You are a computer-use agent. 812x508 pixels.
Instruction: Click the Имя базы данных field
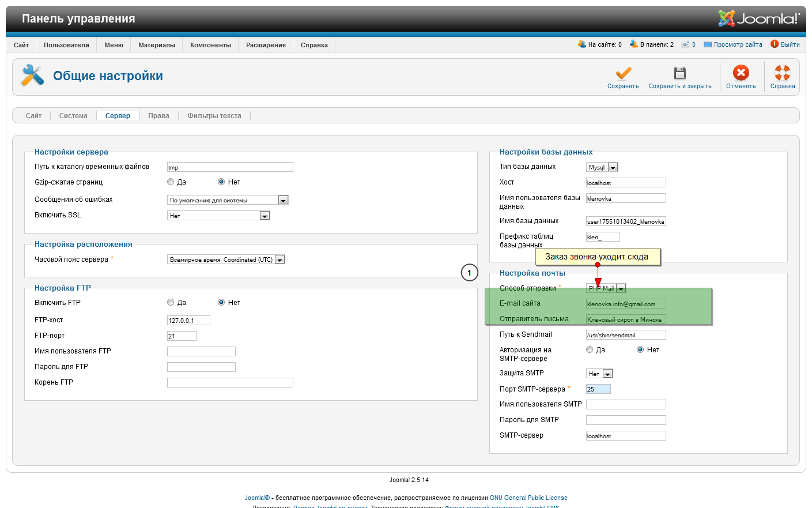tap(626, 221)
